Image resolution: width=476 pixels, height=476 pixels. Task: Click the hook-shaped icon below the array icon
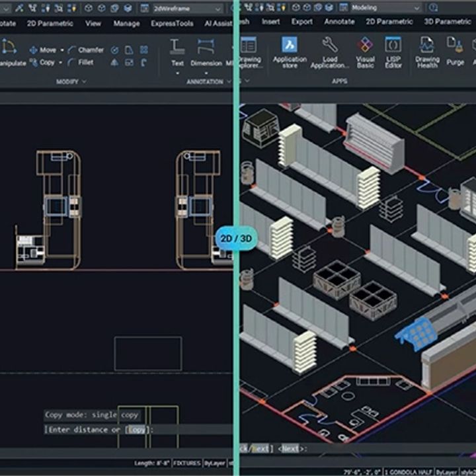click(x=144, y=63)
